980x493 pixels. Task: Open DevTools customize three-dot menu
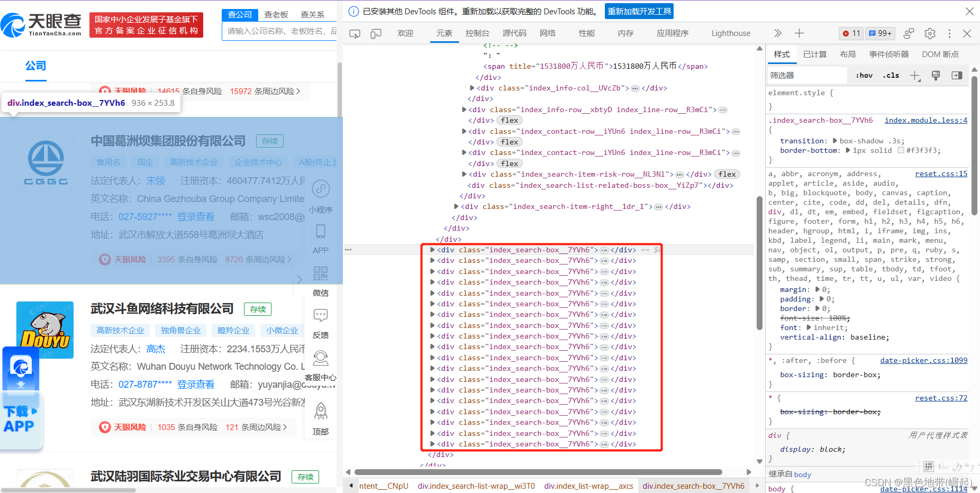(949, 33)
